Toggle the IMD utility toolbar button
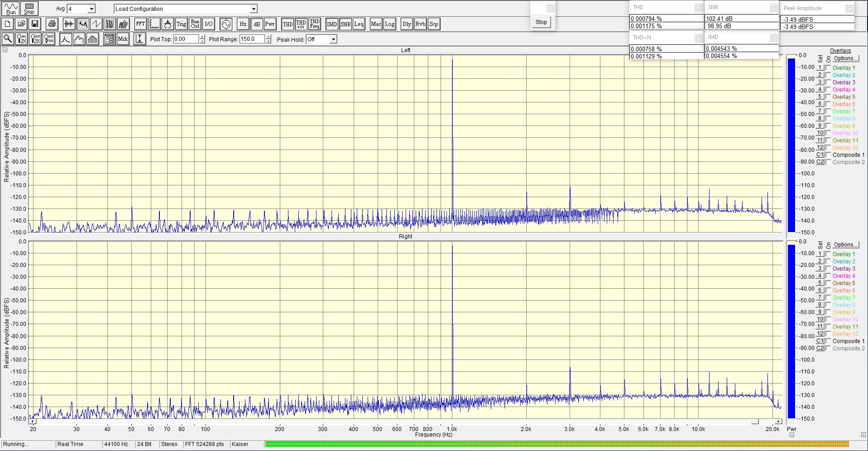 pyautogui.click(x=332, y=24)
